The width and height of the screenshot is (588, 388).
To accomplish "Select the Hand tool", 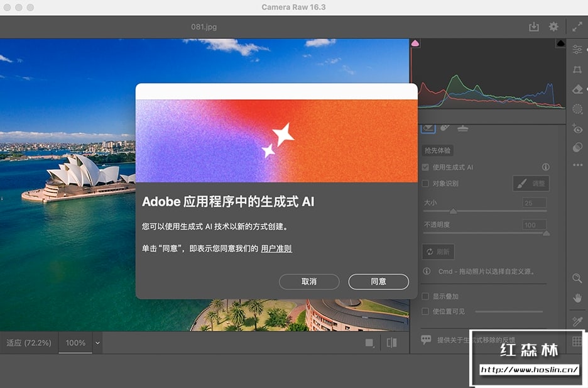I will coord(577,298).
